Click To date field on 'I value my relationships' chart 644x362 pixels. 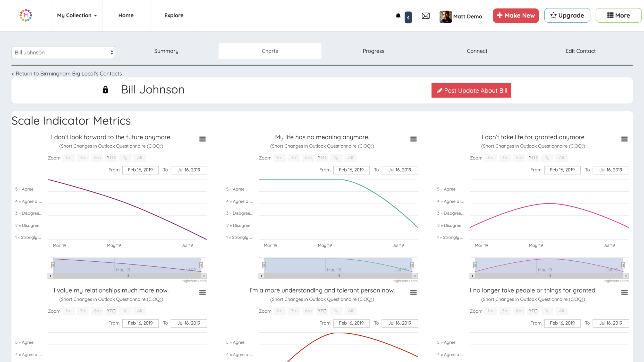189,323
